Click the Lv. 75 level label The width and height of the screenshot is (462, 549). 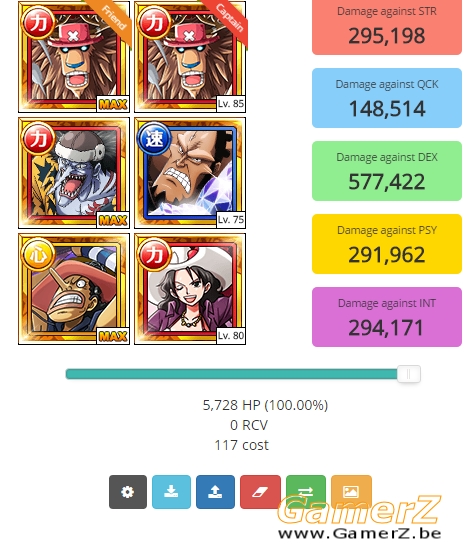coord(231,220)
